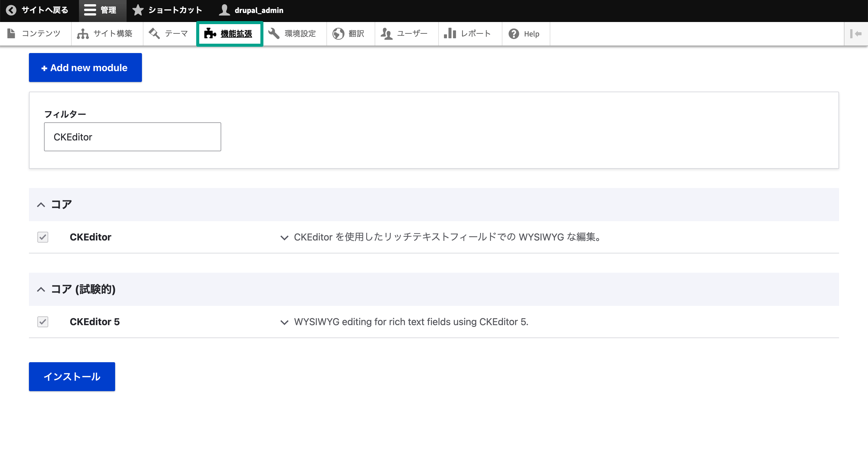This screenshot has height=452, width=868.
Task: Toggle the 管理 hamburger menu icon
Action: click(90, 11)
